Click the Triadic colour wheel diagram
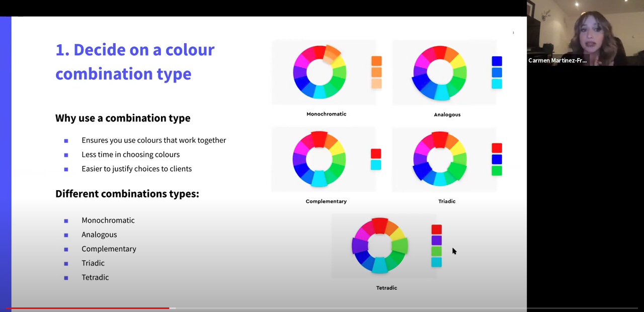 point(440,159)
